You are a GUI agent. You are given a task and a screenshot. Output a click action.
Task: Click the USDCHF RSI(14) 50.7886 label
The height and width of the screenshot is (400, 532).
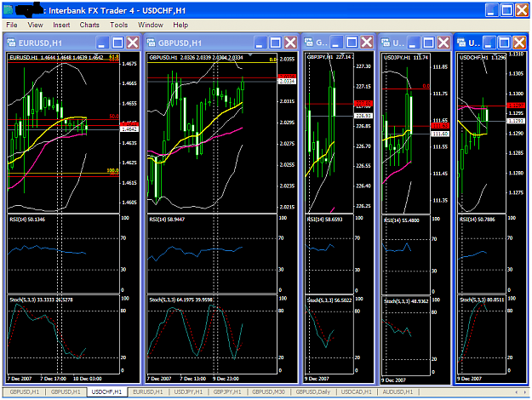(478, 220)
